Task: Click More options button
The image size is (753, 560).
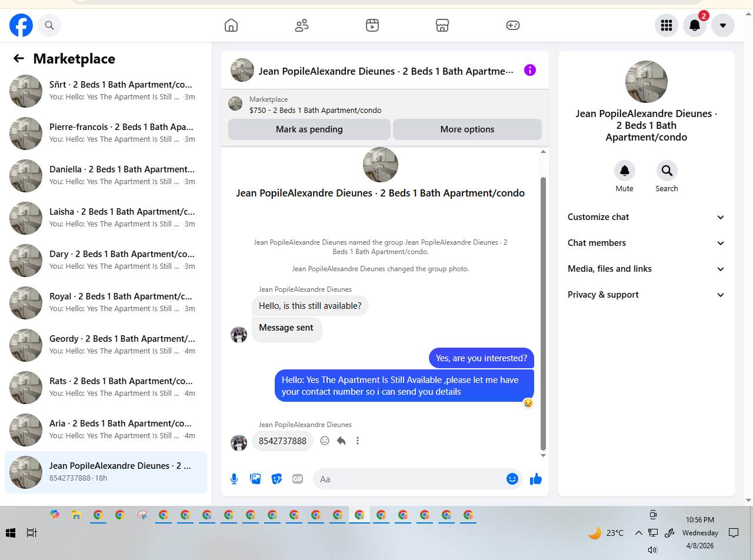Action: [467, 129]
